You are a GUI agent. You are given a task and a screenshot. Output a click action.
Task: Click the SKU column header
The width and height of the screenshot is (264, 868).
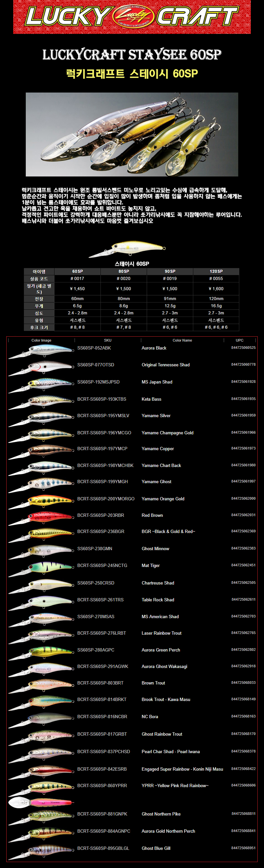coord(108,340)
